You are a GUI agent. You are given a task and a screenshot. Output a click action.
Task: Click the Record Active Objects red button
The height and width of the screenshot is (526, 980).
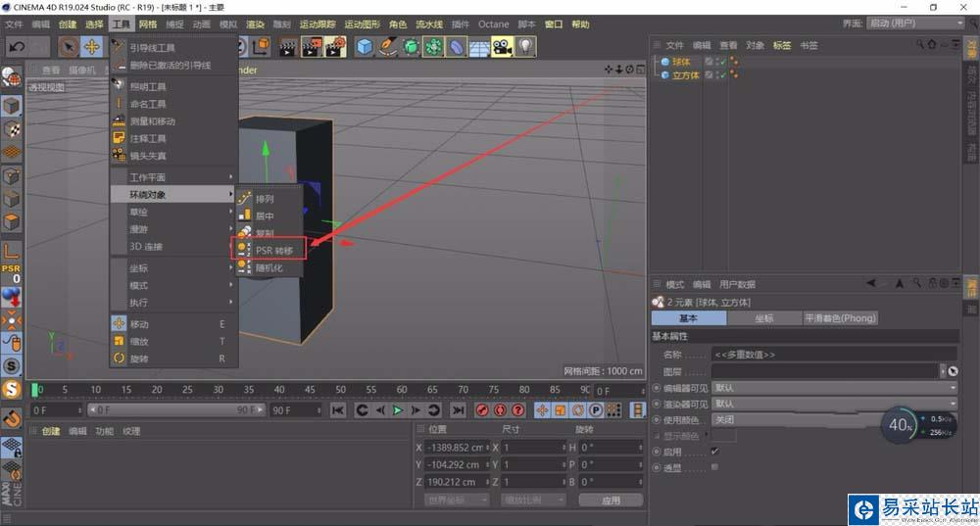[x=482, y=410]
